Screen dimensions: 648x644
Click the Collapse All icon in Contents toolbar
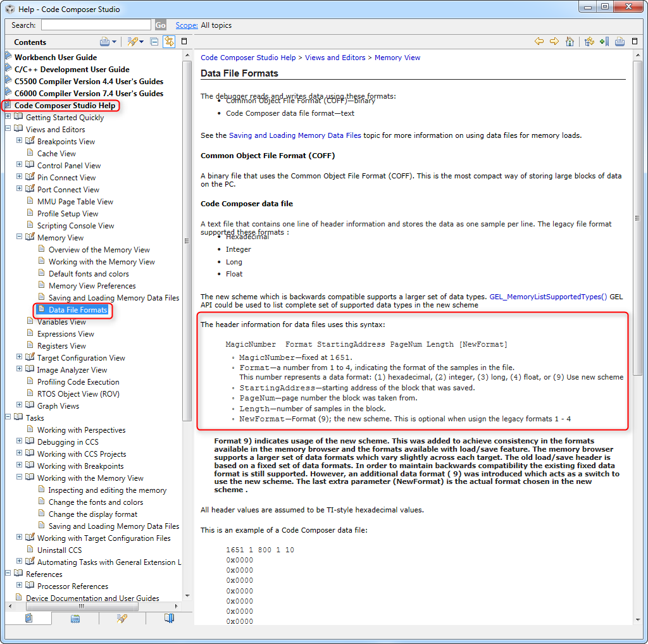tap(154, 42)
